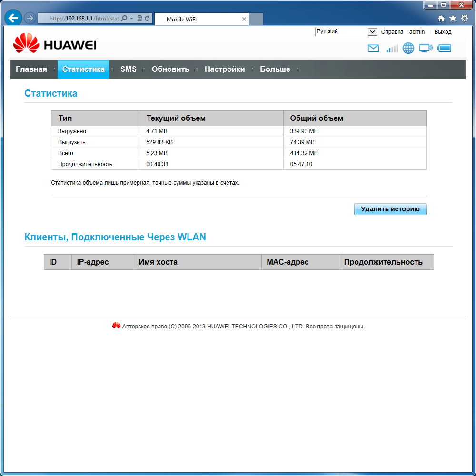Screen dimensions: 476x476
Task: Open the Больше menu tab
Action: [x=275, y=69]
